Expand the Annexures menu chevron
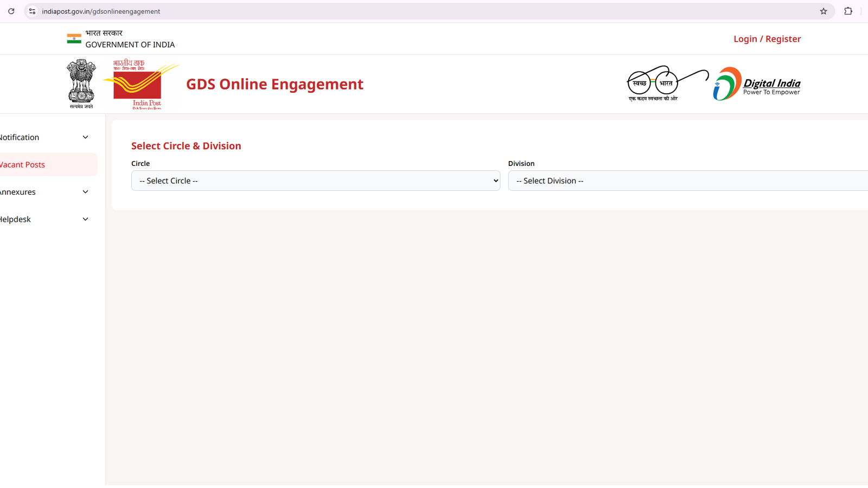The width and height of the screenshot is (868, 488). point(85,192)
